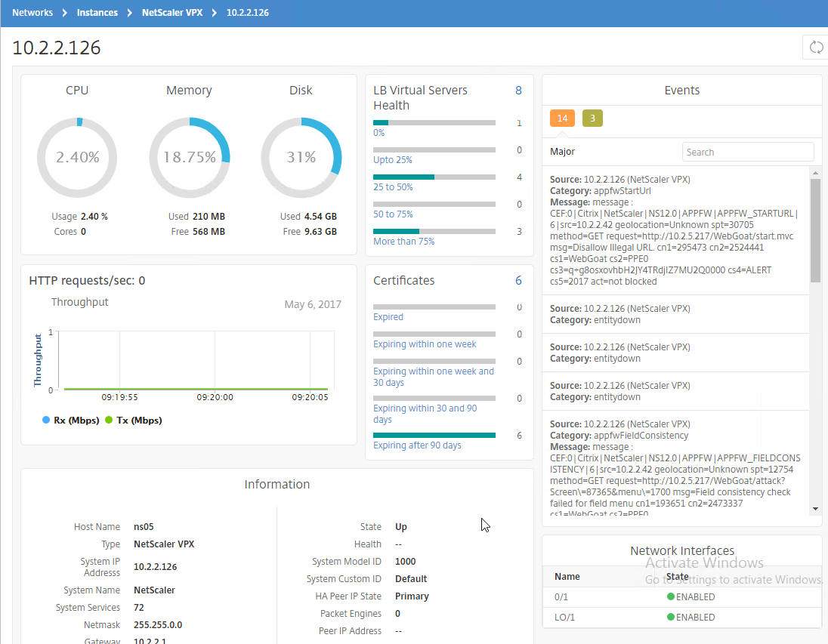Click the green status dot for LO/1
Image resolution: width=828 pixels, height=644 pixels.
[671, 617]
